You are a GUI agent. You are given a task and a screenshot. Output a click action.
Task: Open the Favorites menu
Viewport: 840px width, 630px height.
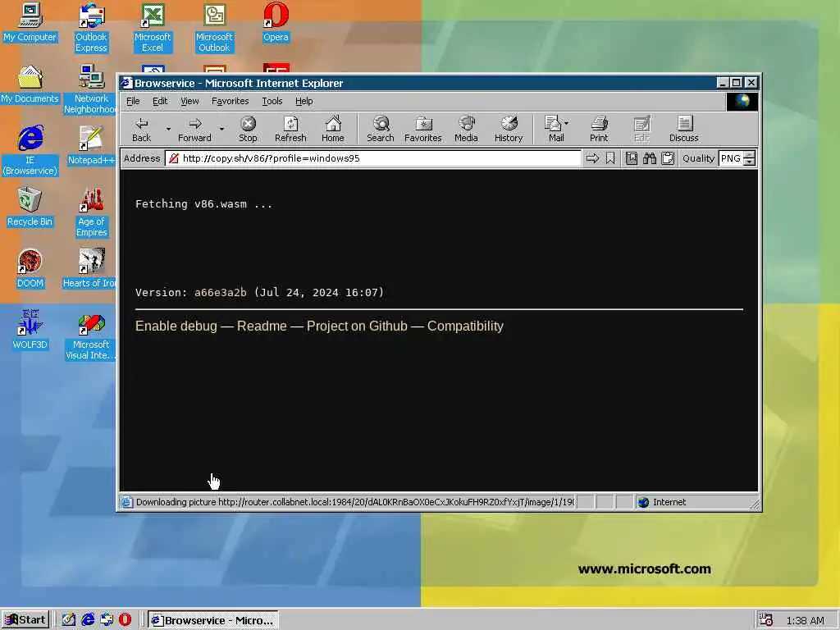coord(230,101)
